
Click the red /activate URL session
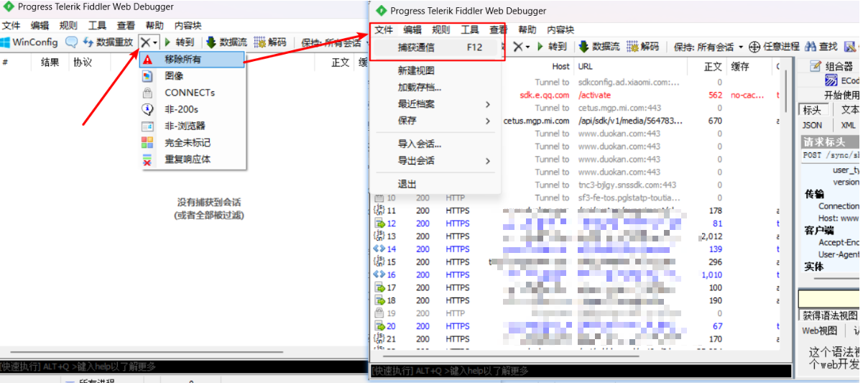pyautogui.click(x=595, y=95)
